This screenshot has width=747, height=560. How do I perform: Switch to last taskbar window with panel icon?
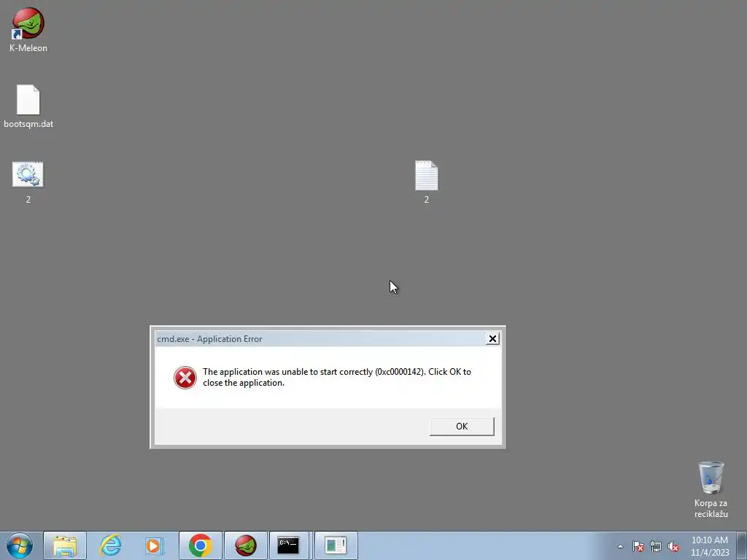(x=336, y=545)
